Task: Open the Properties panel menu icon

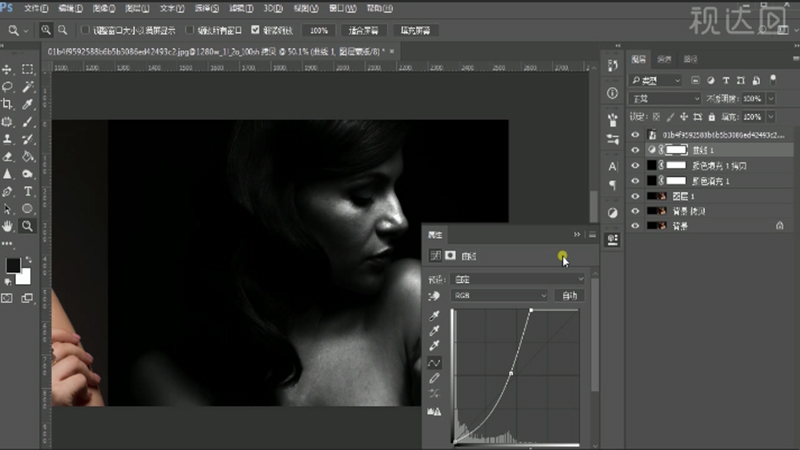Action: click(x=592, y=235)
